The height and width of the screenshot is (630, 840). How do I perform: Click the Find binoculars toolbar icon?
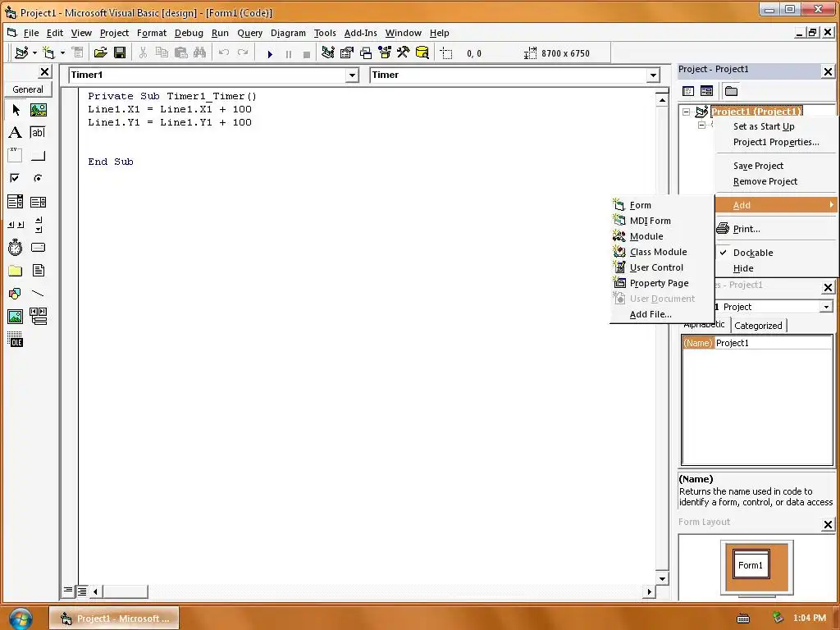pyautogui.click(x=200, y=52)
